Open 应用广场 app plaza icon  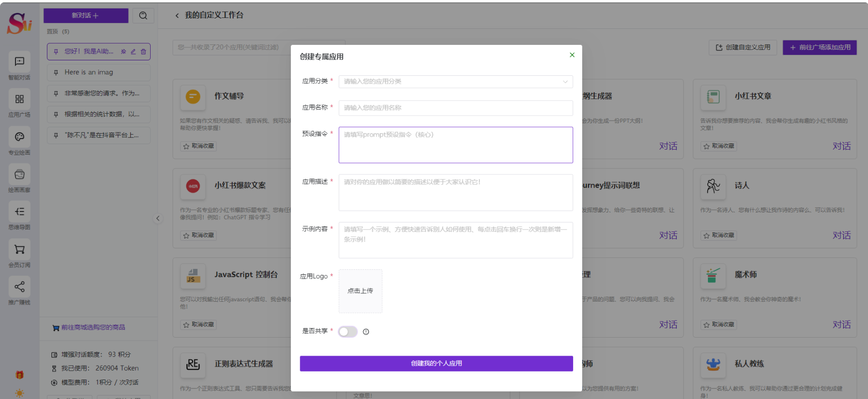coord(19,99)
